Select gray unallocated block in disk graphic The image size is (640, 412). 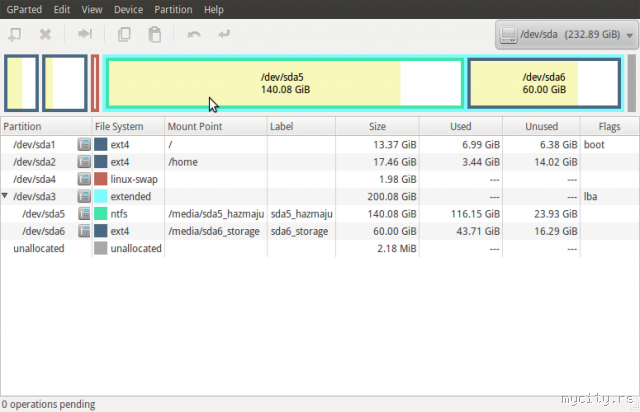(631, 83)
